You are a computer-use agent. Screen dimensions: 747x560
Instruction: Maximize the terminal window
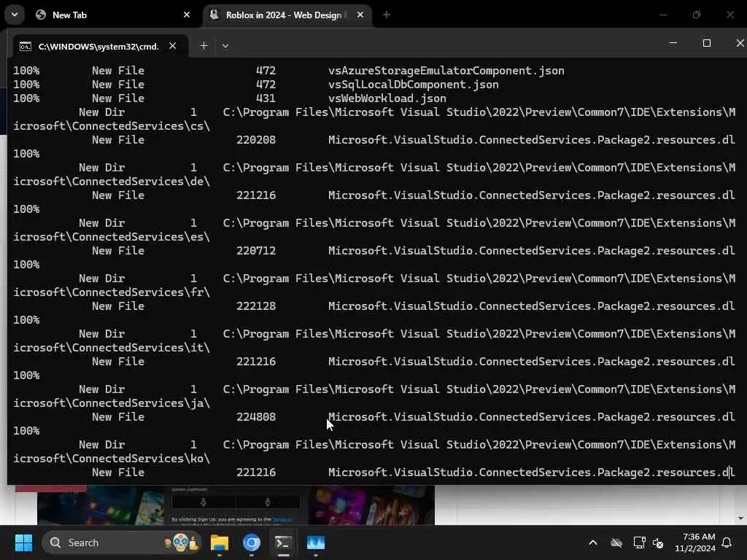pos(706,43)
